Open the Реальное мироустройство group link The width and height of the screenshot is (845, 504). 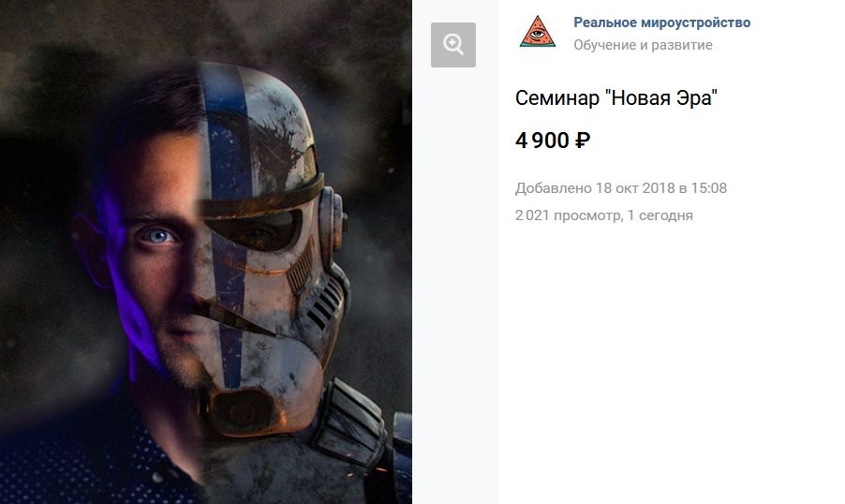pos(661,22)
